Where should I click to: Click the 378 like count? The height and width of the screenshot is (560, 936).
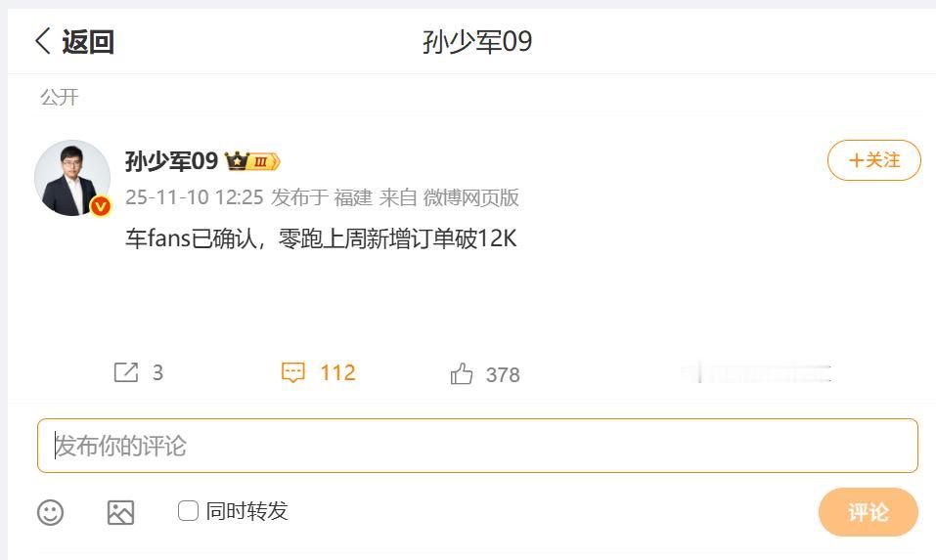click(503, 375)
